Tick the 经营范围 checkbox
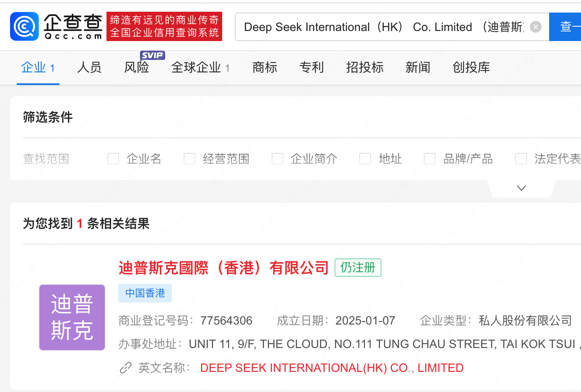This screenshot has height=392, width=581. 189,159
